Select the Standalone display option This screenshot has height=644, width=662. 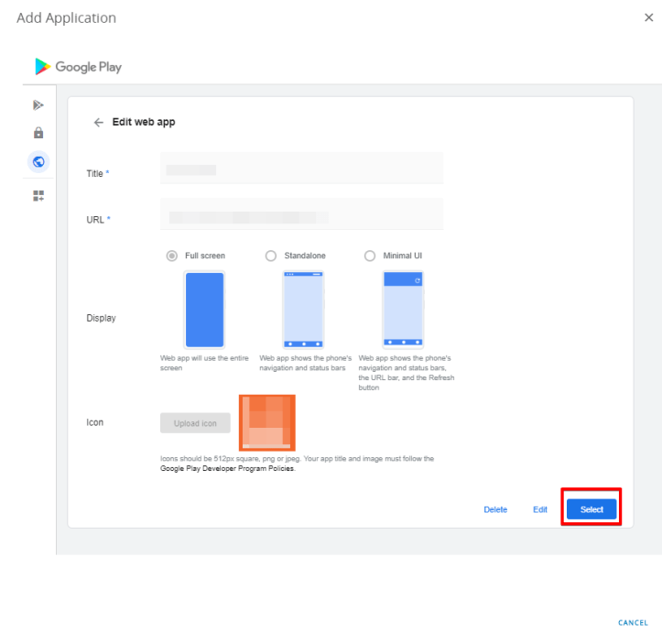[x=270, y=256]
